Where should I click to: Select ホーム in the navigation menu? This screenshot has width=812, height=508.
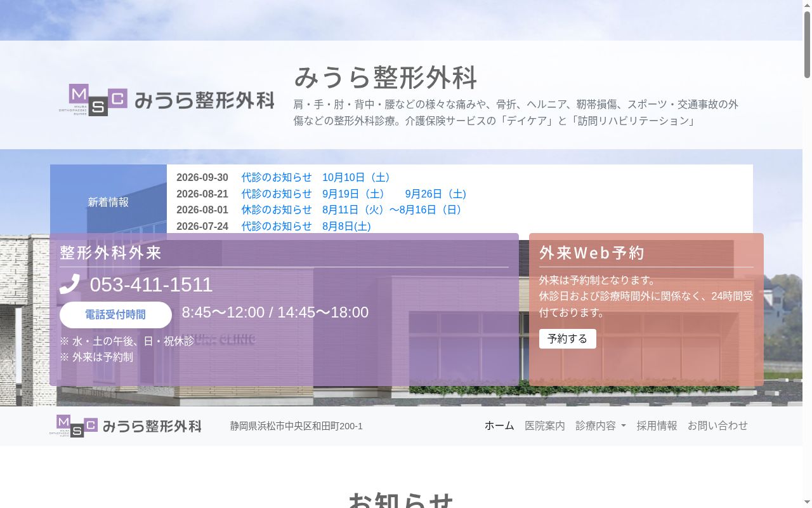[x=499, y=425]
